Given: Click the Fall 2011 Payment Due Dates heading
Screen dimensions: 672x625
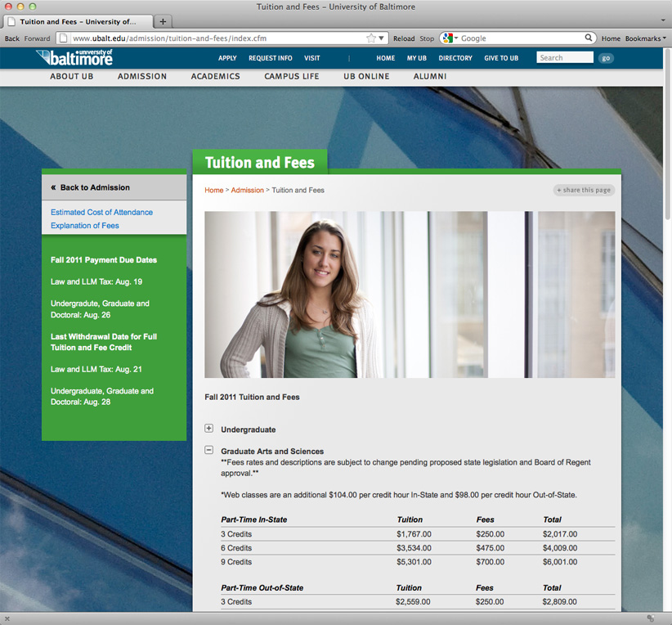Looking at the screenshot, I should click(x=104, y=260).
